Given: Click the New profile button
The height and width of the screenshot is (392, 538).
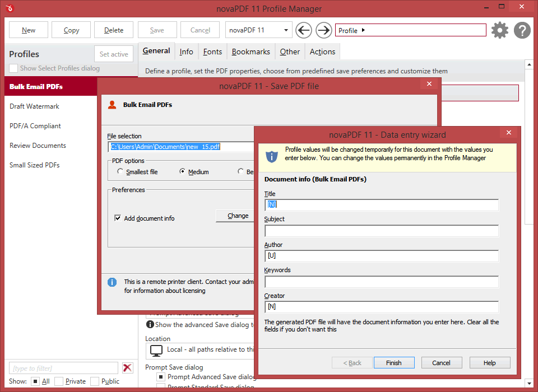Looking at the screenshot, I should tap(29, 30).
